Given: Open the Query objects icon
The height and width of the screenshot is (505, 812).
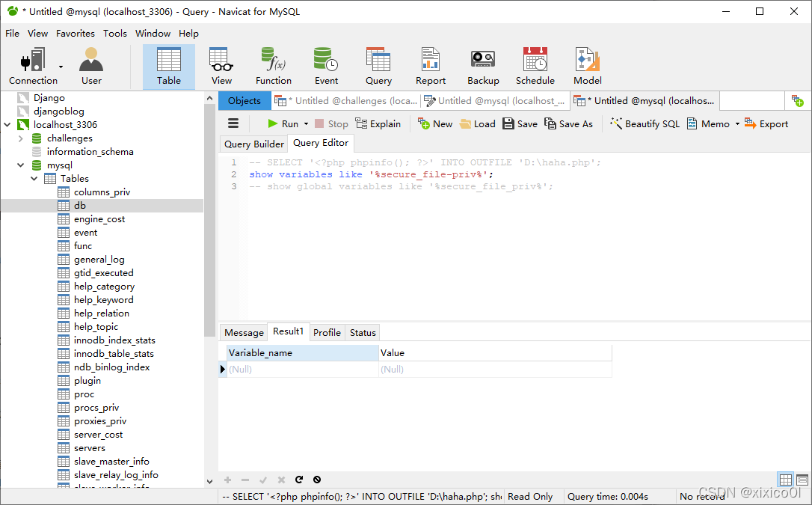Looking at the screenshot, I should [378, 67].
